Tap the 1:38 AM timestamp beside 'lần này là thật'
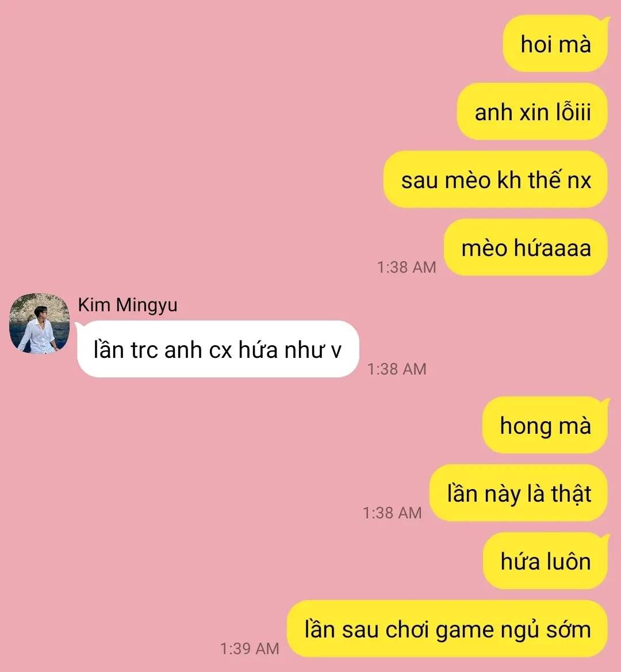The height and width of the screenshot is (672, 621). pos(392,513)
